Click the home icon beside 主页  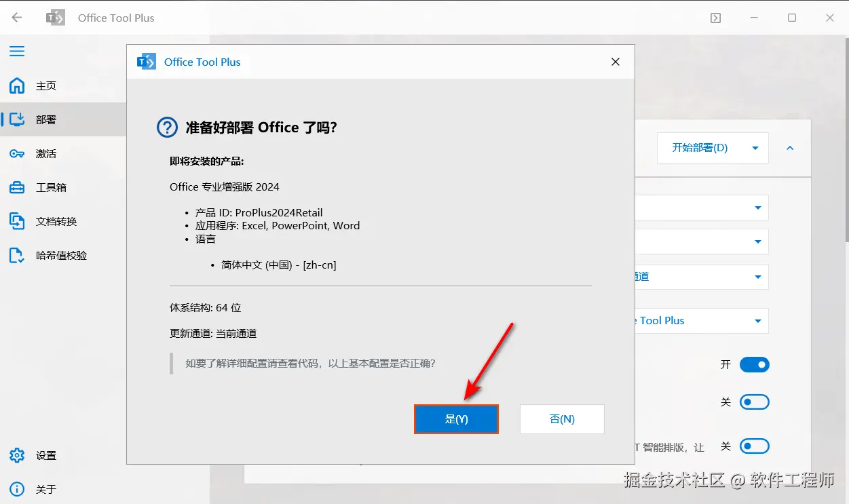(17, 86)
